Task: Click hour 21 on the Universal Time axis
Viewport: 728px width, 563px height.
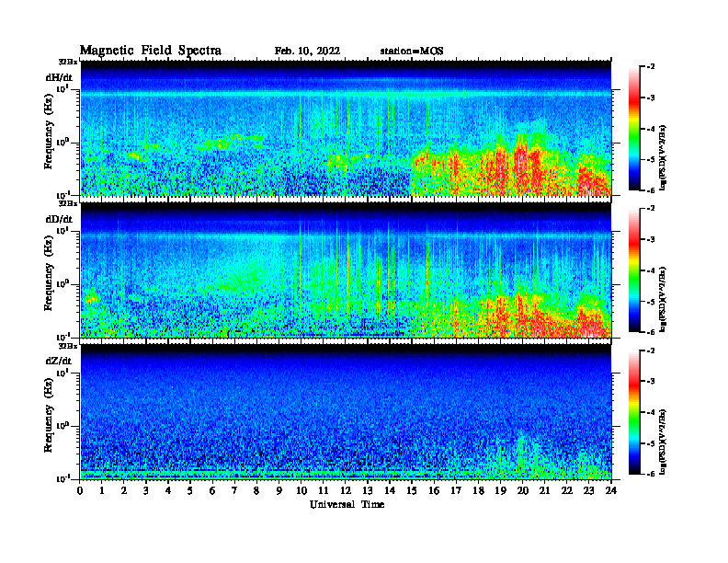Action: click(x=544, y=490)
